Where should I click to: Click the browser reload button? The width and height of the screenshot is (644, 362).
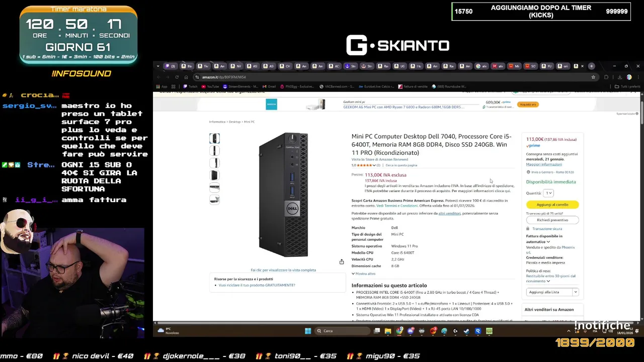pyautogui.click(x=177, y=77)
